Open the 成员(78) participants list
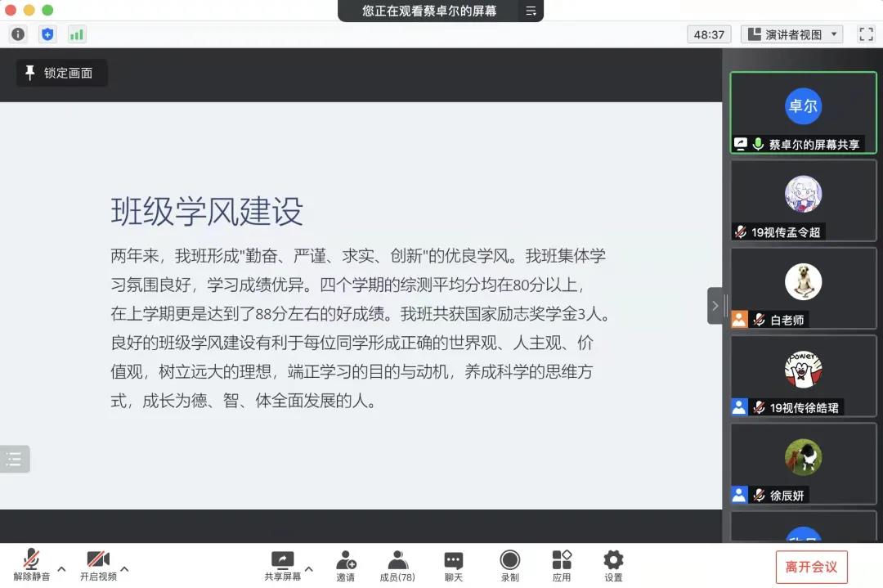The image size is (883, 588). coord(397,565)
